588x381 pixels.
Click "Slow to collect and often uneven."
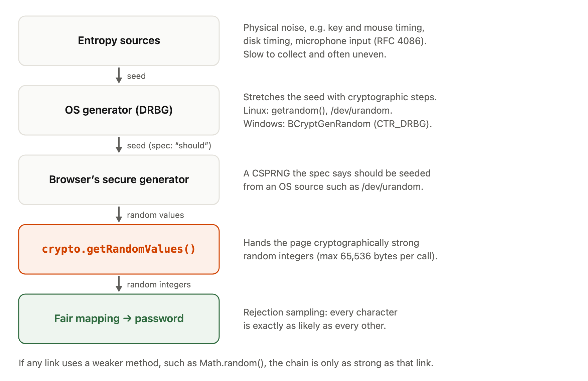click(x=315, y=54)
